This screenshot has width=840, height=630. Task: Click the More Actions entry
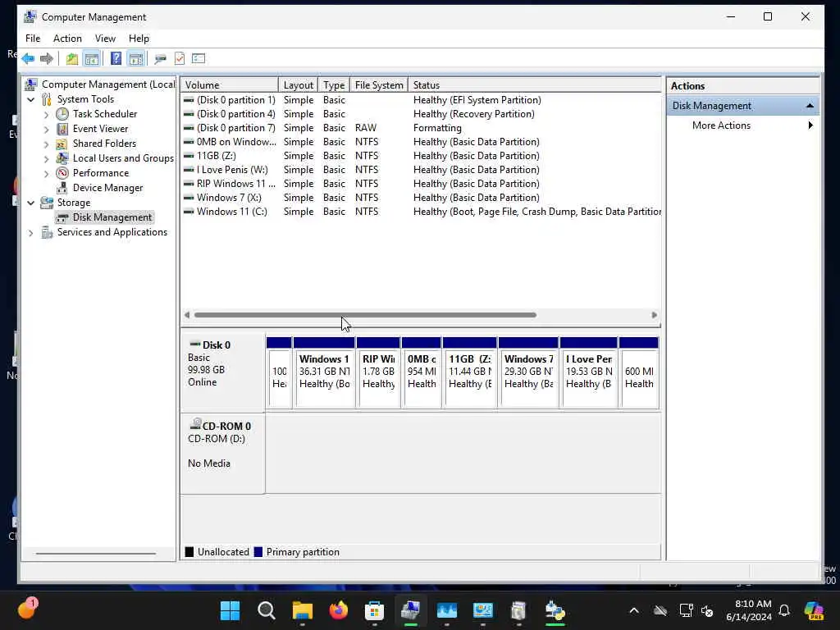(x=721, y=126)
